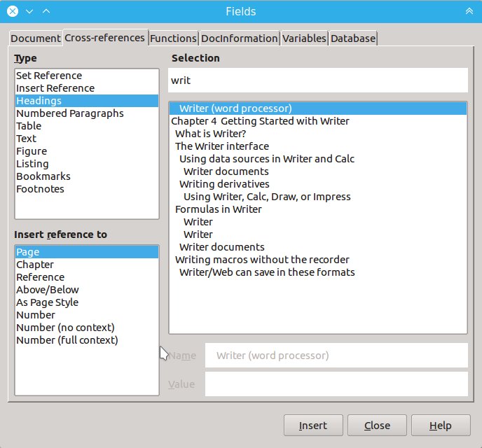Select 'Writing macros without the recorder'

[x=318, y=260]
